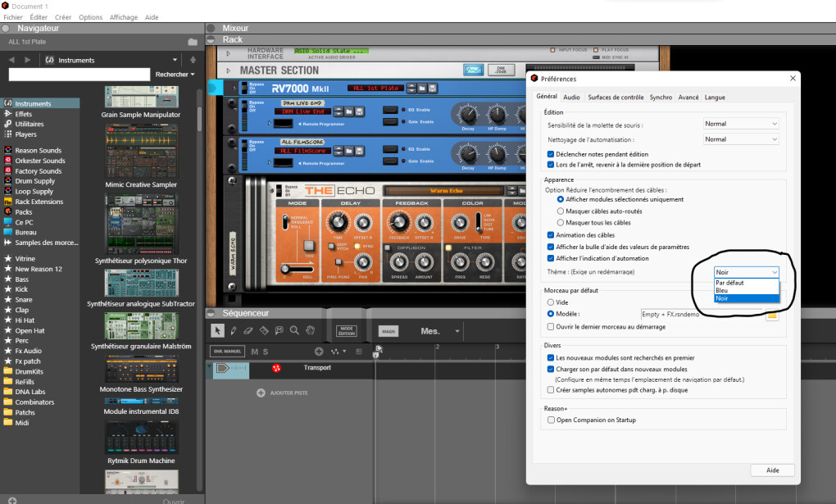Select the Razor tool in sequencer toolbar
The image size is (836, 504).
(x=264, y=330)
